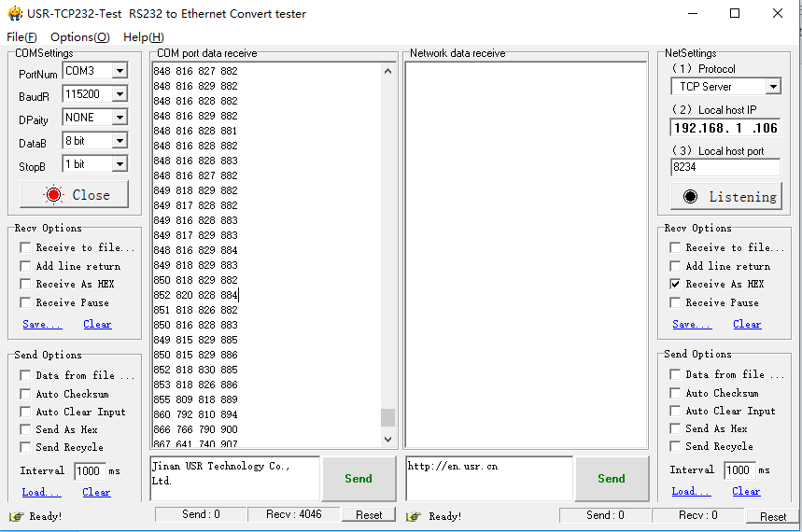Click Load link in COM Send Options
This screenshot has height=532, width=802.
41,492
